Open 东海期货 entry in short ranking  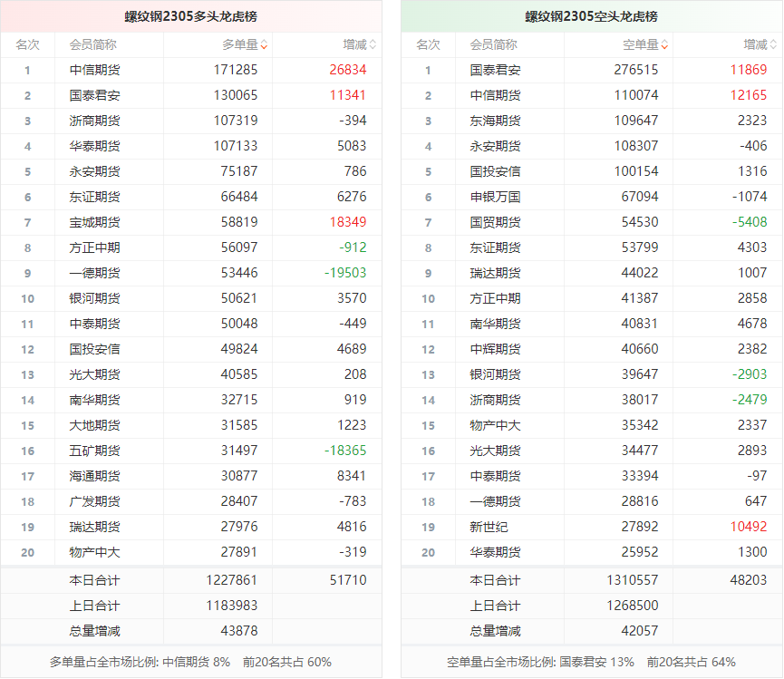coord(495,121)
